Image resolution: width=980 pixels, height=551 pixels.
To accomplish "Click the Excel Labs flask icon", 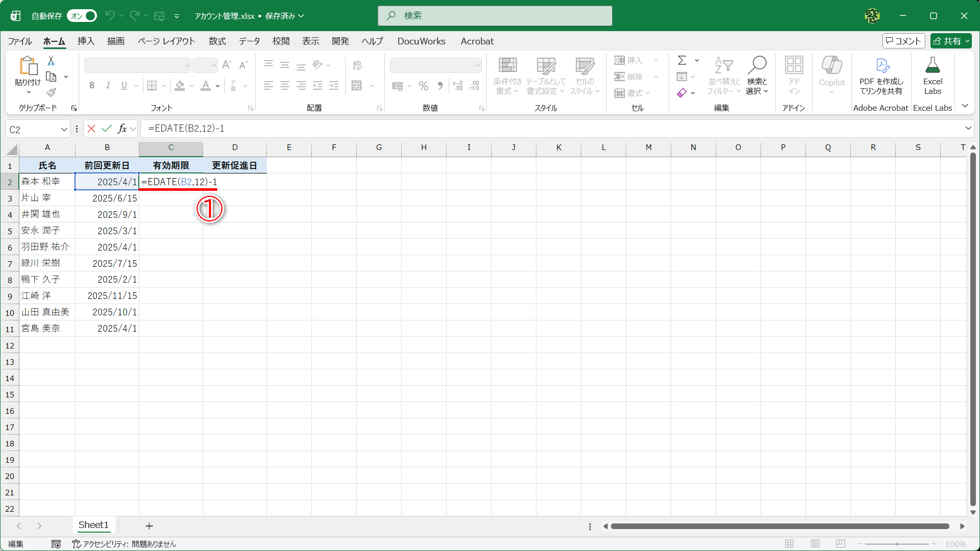I will pos(933,65).
